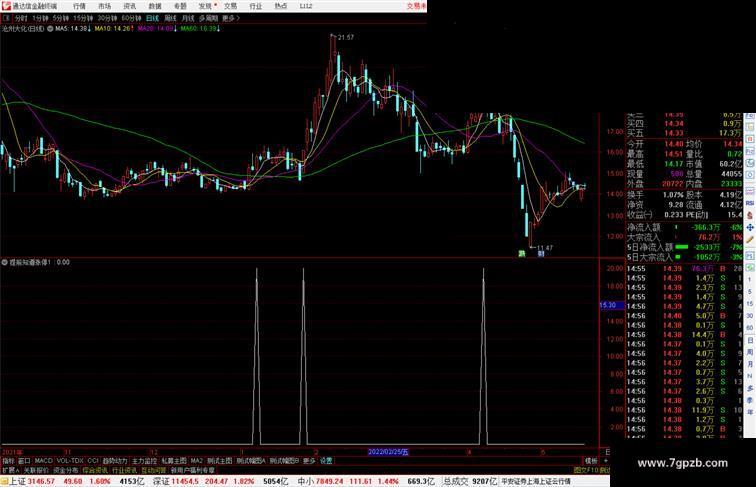Open the 指标 indicator button
The width and height of the screenshot is (756, 487).
coord(8,461)
